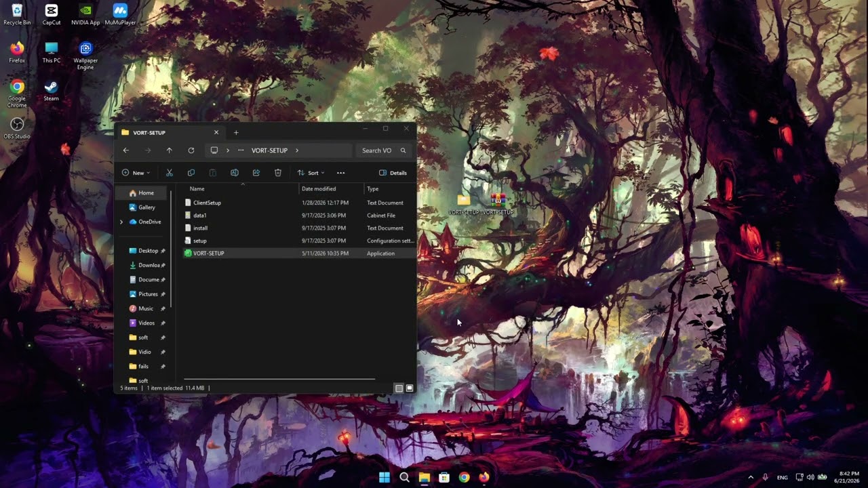Open Google Chrome desktop shortcut

pos(17,94)
